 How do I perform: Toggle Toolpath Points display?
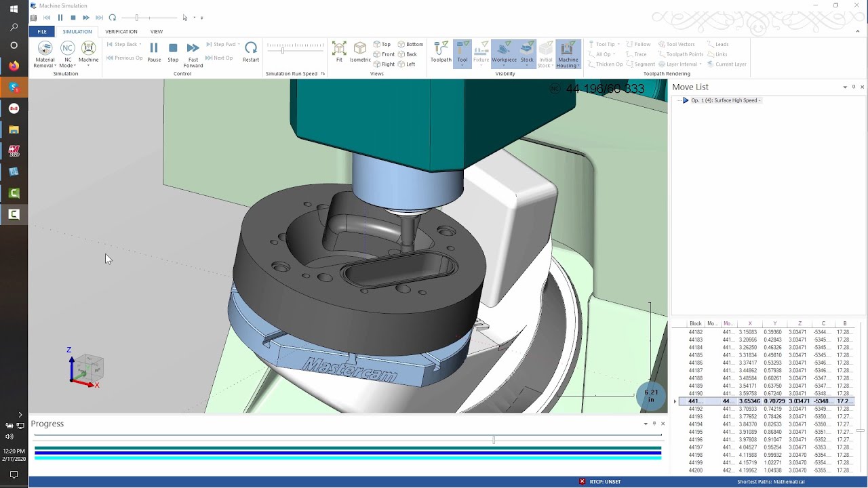pos(680,54)
